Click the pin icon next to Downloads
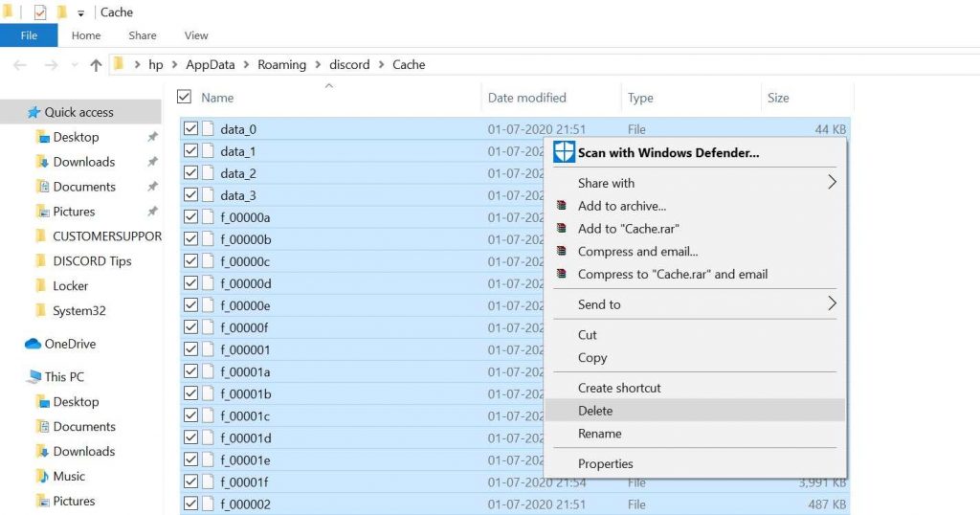The image size is (980, 515). coord(152,162)
